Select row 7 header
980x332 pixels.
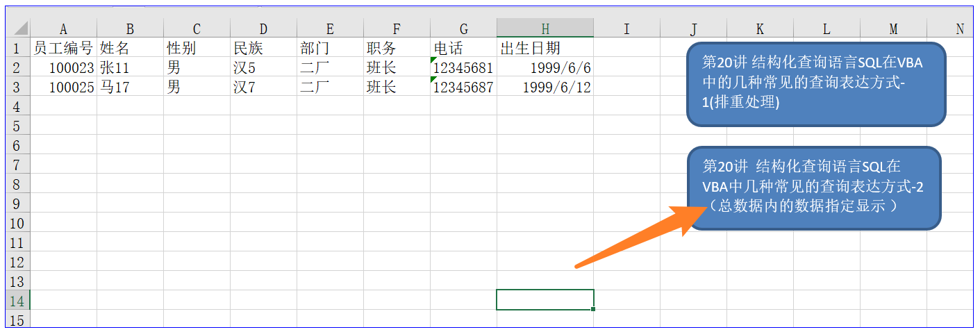click(x=18, y=165)
